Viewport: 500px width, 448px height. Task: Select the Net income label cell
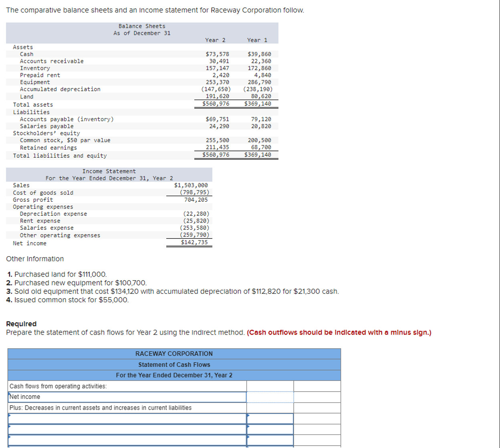pyautogui.click(x=25, y=397)
